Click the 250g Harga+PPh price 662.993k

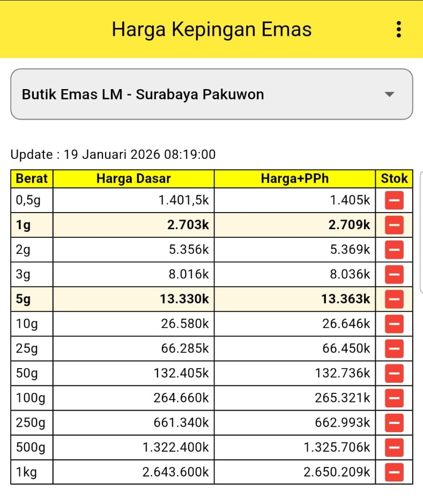344,423
